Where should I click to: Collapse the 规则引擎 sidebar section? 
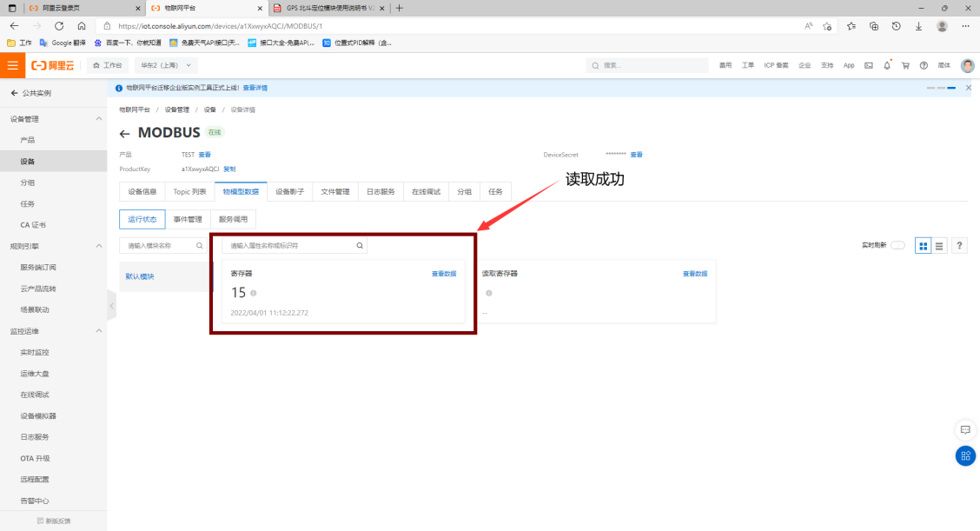coord(98,245)
